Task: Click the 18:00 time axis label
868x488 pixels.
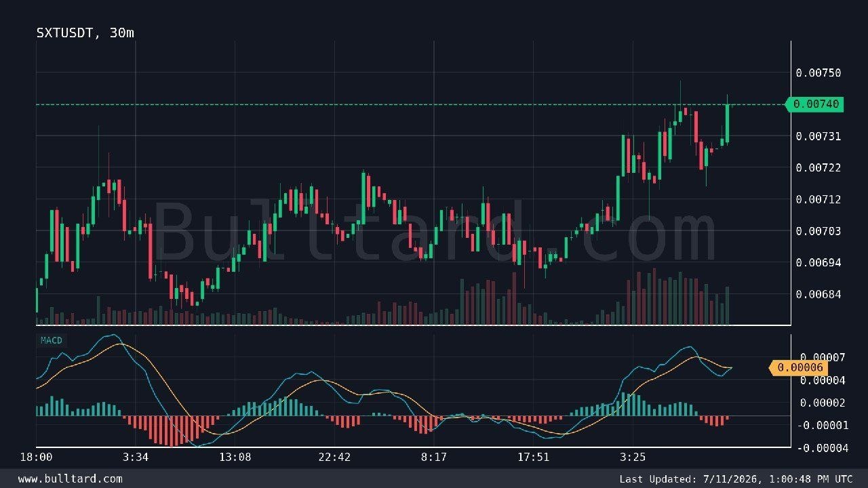Action: (36, 457)
